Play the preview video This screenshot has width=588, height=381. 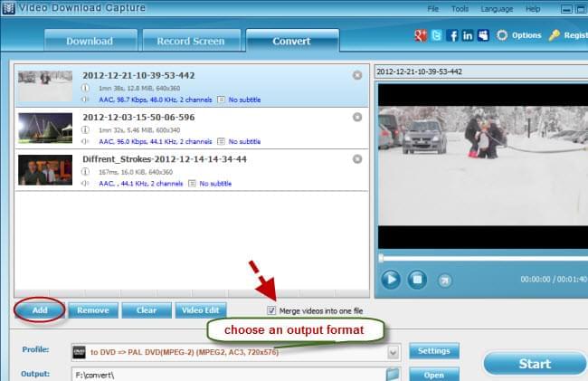pos(391,280)
